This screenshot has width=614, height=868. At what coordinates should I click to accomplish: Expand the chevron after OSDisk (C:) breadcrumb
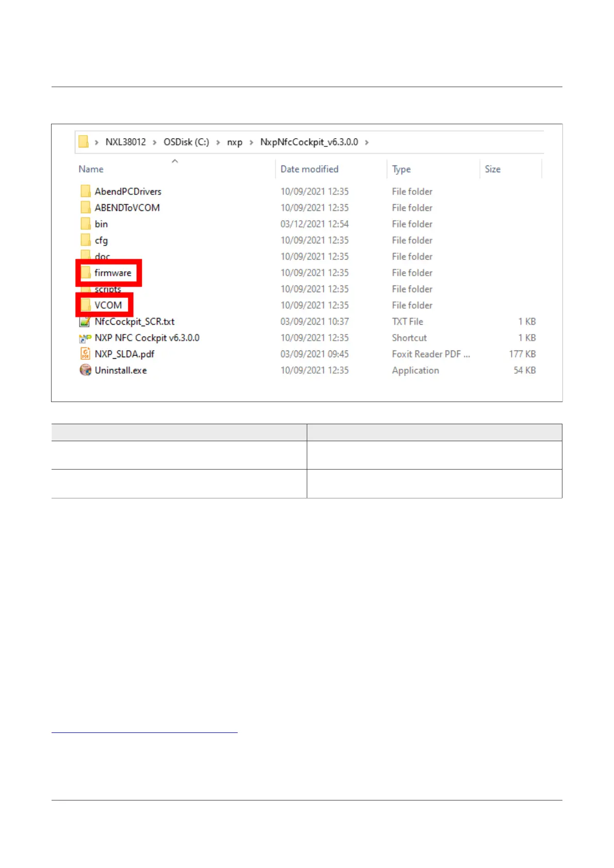coord(218,142)
